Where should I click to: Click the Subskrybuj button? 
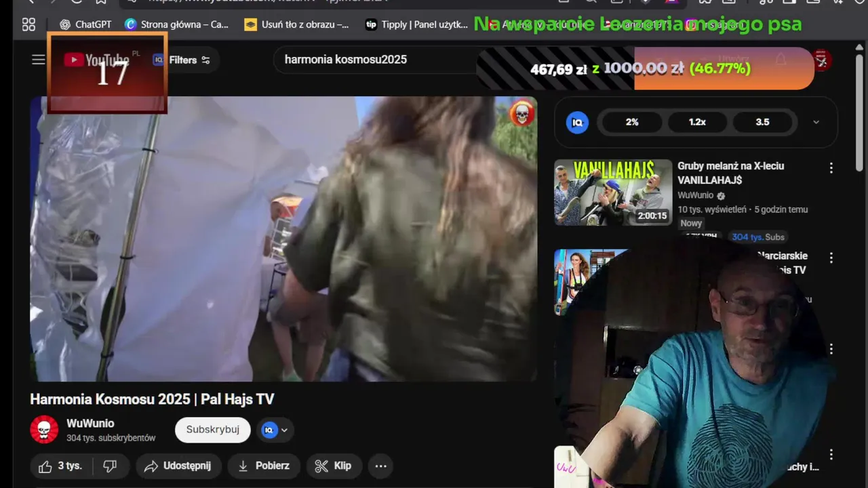click(213, 430)
